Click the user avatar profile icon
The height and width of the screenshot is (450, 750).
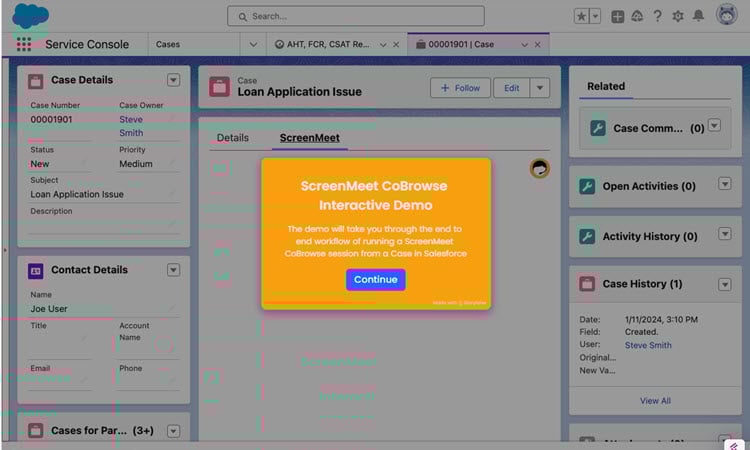[727, 14]
